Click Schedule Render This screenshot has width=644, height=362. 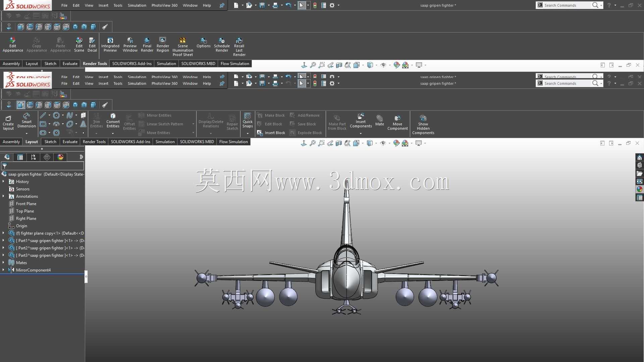coord(222,45)
